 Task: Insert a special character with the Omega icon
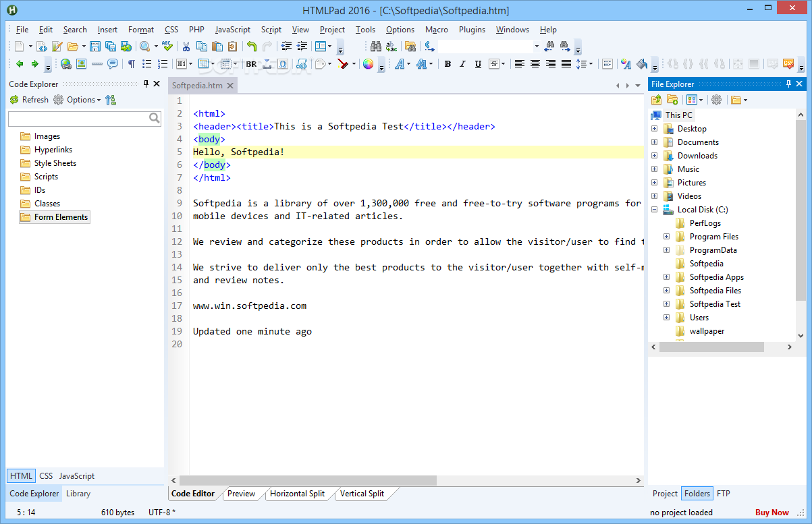(283, 64)
